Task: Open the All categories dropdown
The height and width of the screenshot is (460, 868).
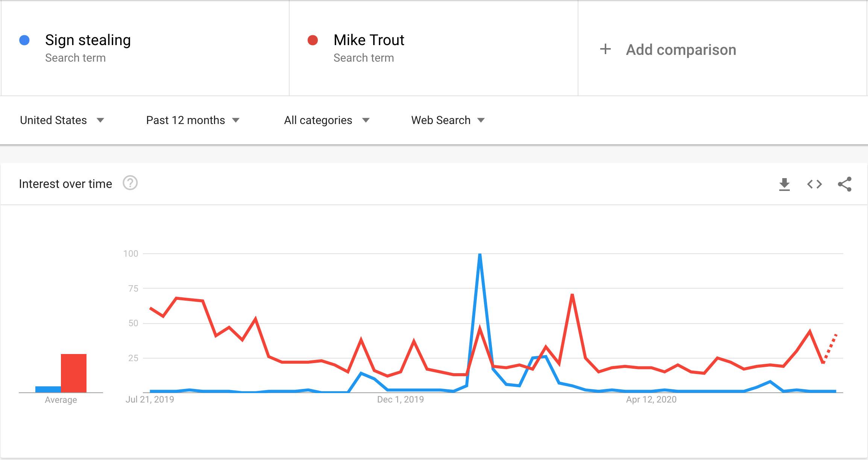Action: point(326,120)
